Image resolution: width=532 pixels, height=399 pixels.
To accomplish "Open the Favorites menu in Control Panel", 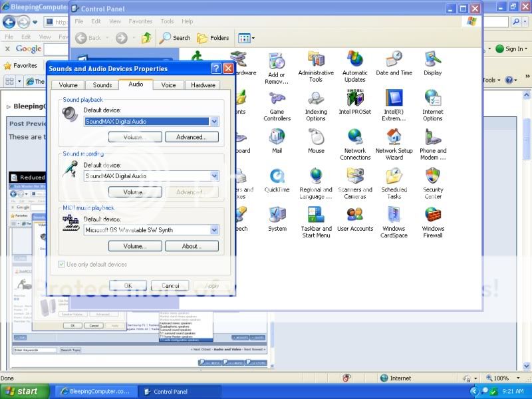I will click(x=140, y=21).
